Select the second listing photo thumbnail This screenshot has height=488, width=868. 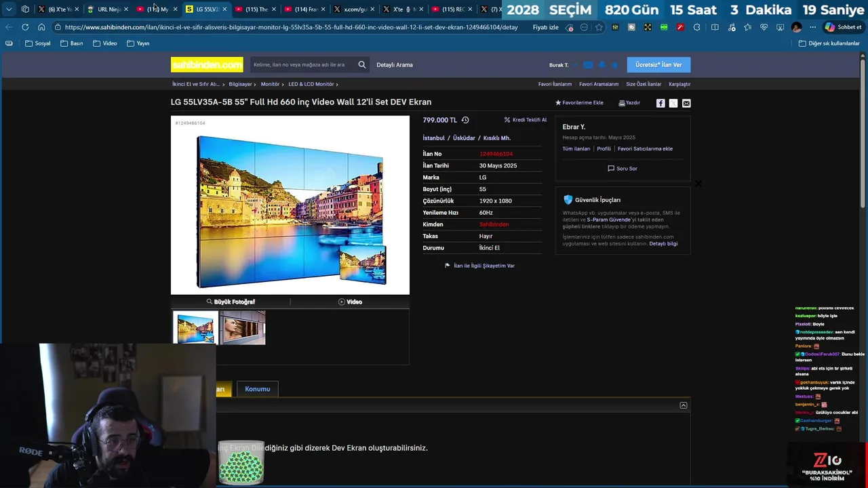click(x=243, y=328)
